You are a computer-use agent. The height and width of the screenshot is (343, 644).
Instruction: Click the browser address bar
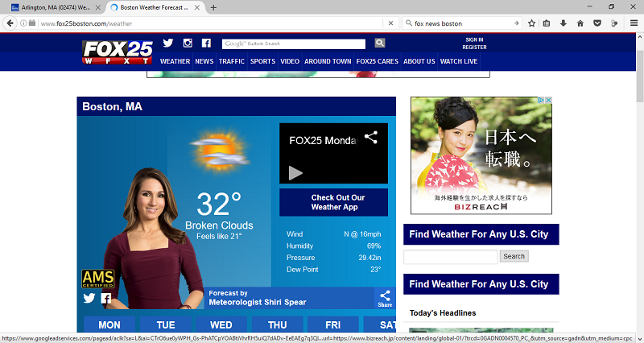pyautogui.click(x=211, y=23)
